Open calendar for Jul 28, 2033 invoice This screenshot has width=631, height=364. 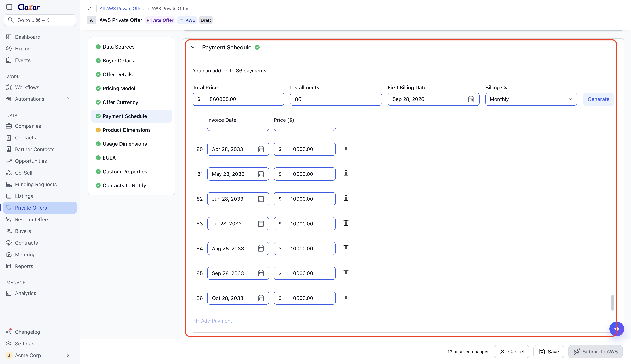click(261, 224)
